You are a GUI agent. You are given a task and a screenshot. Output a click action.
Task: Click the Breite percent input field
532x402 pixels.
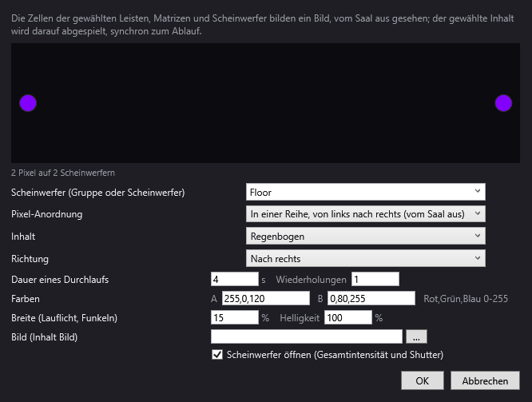(234, 317)
